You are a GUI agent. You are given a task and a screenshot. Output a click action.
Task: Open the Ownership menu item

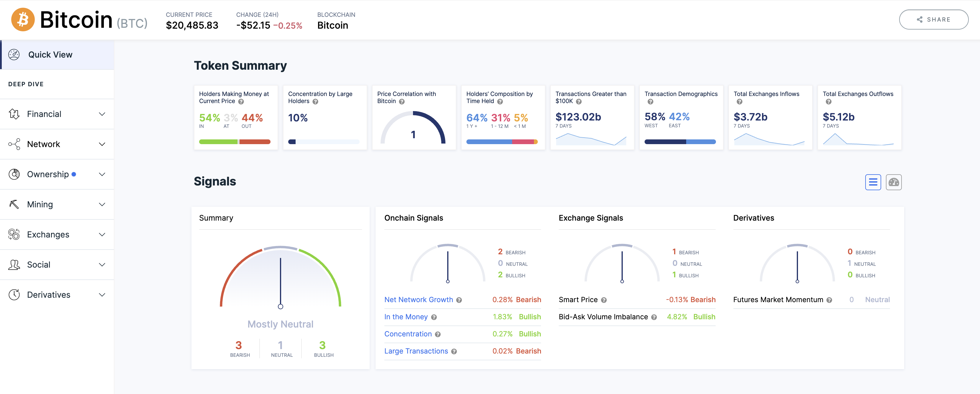pos(57,174)
